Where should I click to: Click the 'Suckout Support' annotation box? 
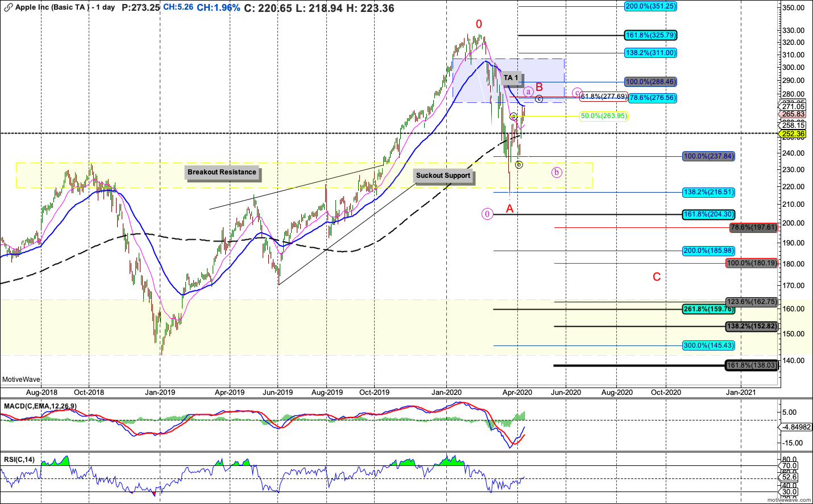443,176
